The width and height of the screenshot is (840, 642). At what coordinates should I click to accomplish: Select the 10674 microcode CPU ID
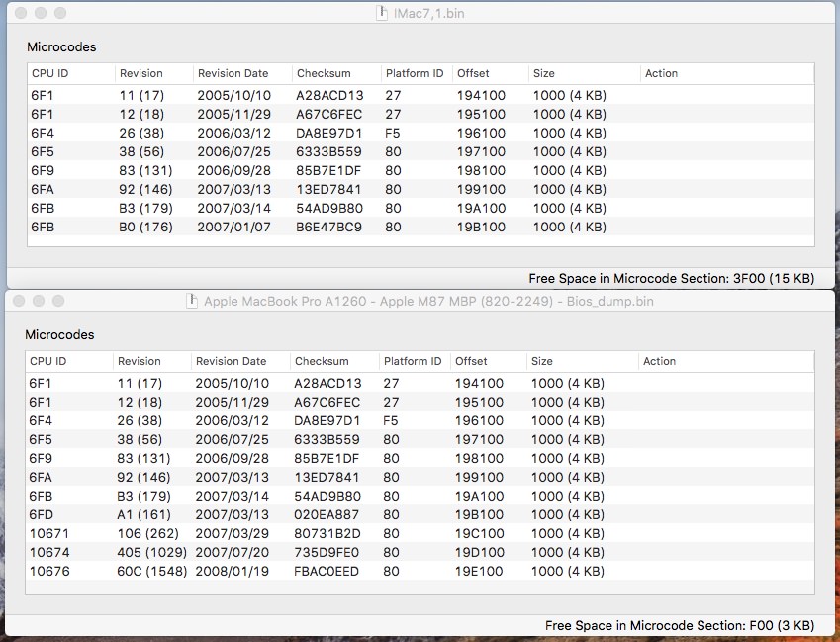click(x=49, y=552)
